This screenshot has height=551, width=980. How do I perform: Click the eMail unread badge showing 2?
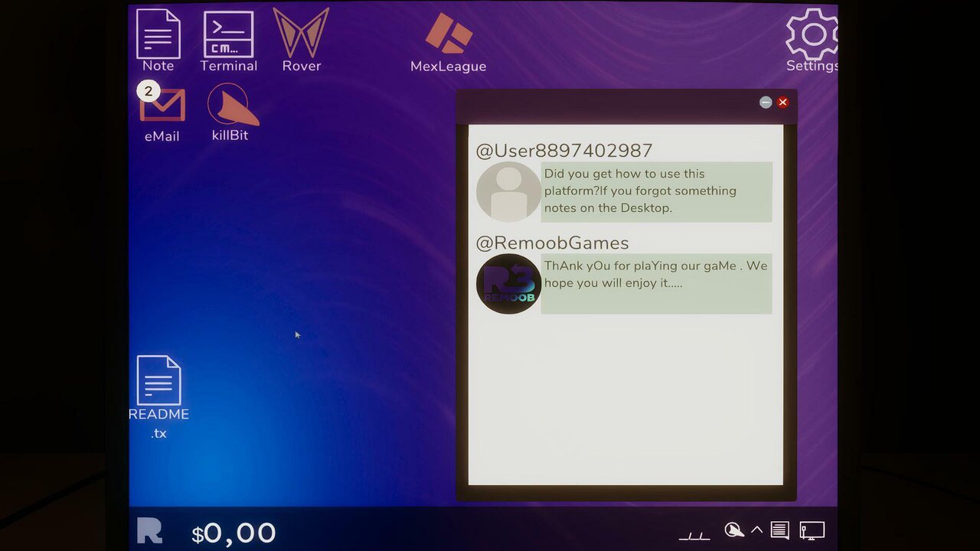(149, 91)
